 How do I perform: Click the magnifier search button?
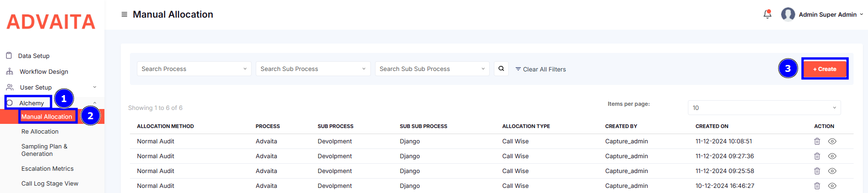(501, 69)
